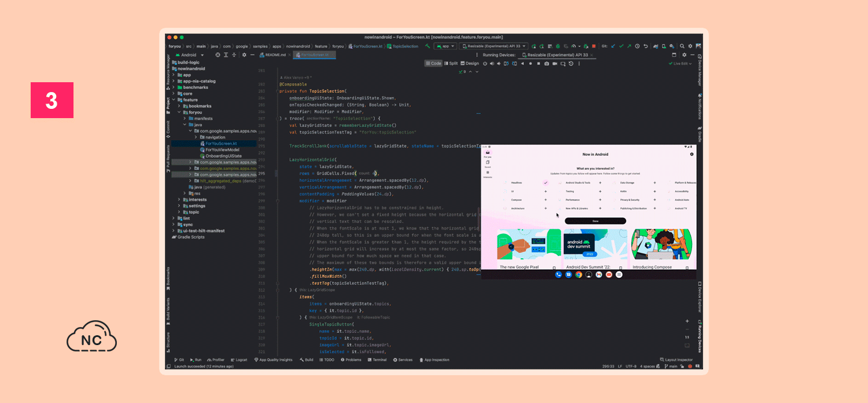Open Git history clock icon
The image size is (868, 403).
637,46
